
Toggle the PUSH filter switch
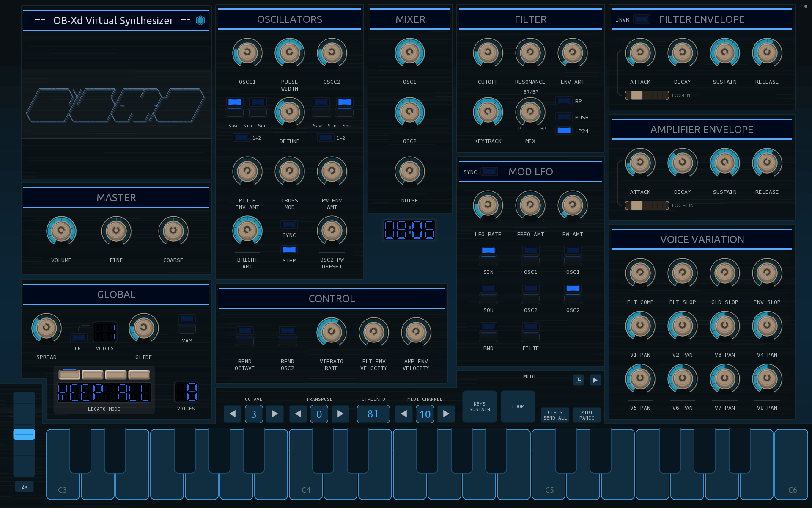pos(564,117)
